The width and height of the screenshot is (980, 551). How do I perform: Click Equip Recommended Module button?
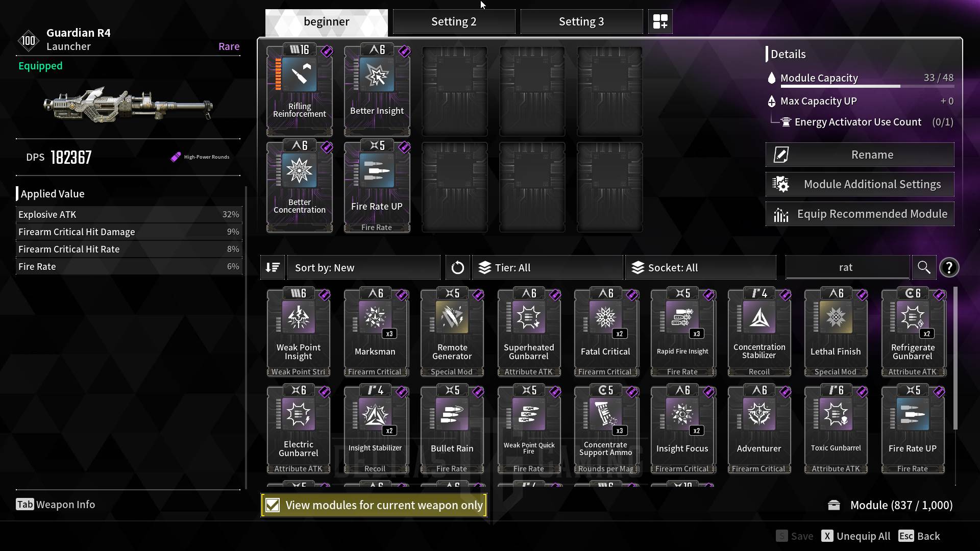pos(860,214)
